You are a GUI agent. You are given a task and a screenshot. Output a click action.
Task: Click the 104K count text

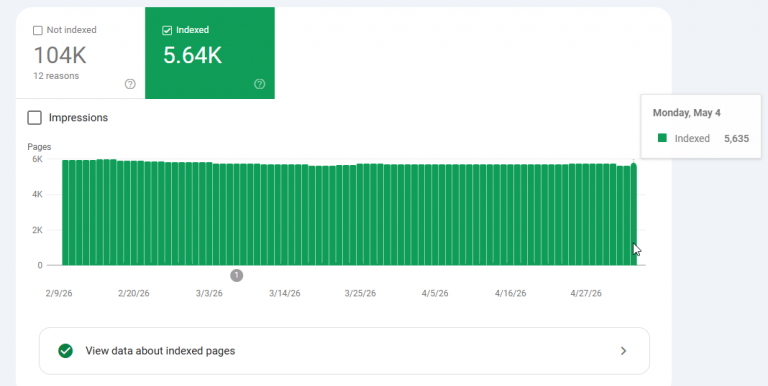coord(60,55)
